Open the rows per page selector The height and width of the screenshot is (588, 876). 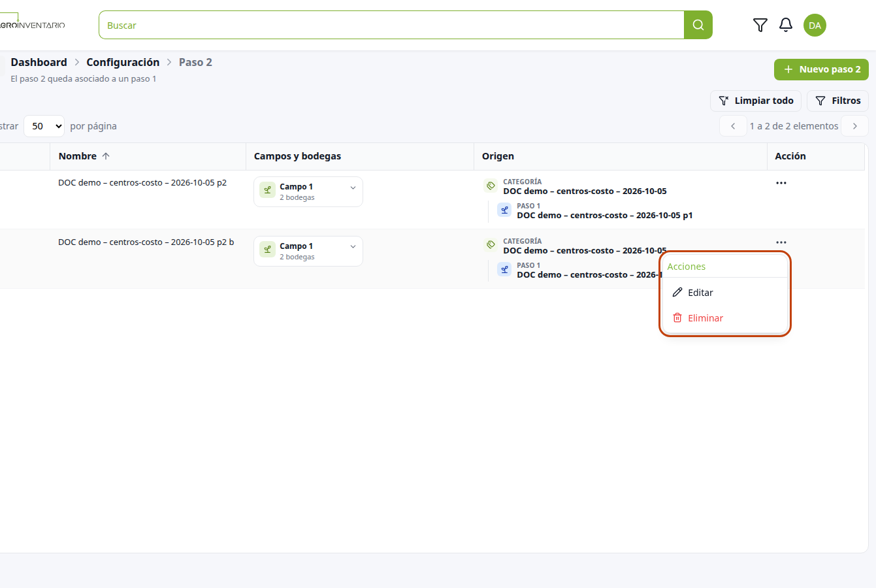pyautogui.click(x=44, y=126)
